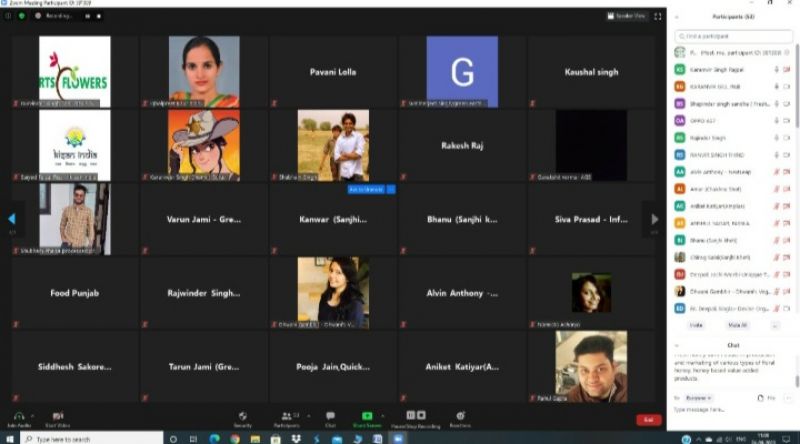Click the green Share Screen icon

[367, 416]
